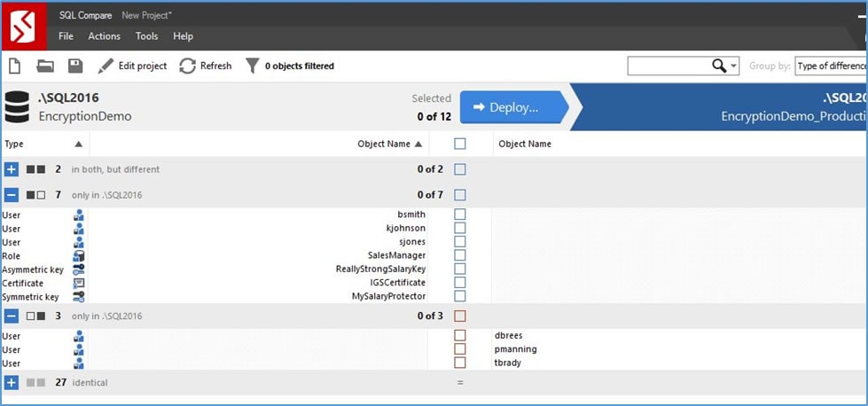Sort by the Type column header

point(14,144)
